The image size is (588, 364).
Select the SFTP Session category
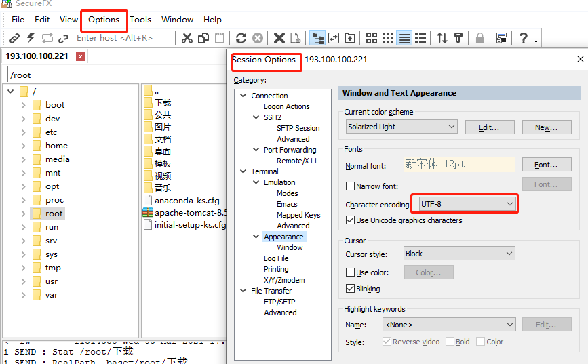(x=298, y=128)
